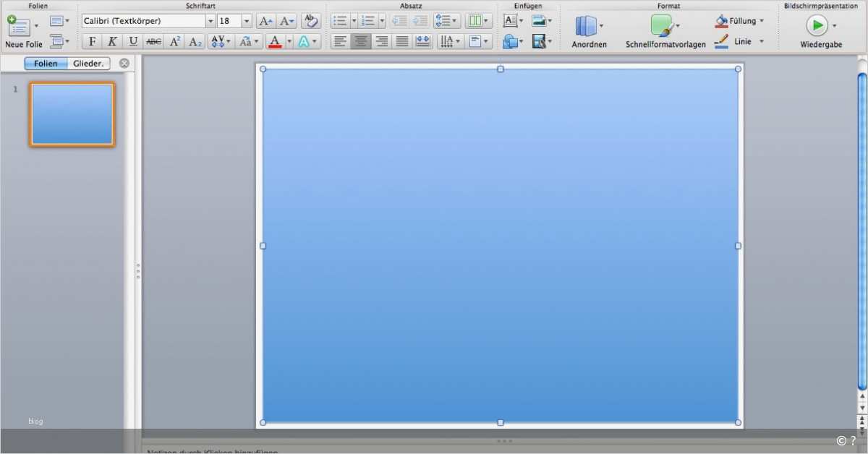The width and height of the screenshot is (868, 454).
Task: Toggle strikethrough ABC formatting
Action: tap(154, 41)
